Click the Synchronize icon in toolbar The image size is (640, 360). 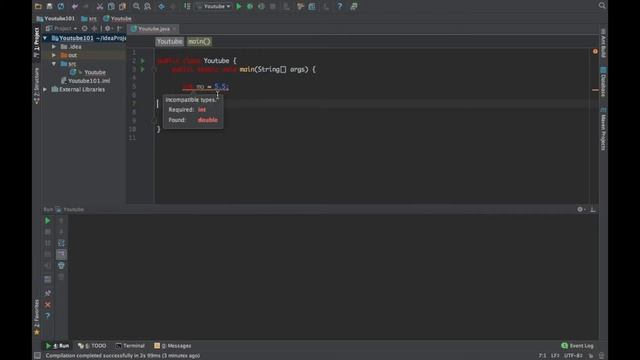coord(61,6)
